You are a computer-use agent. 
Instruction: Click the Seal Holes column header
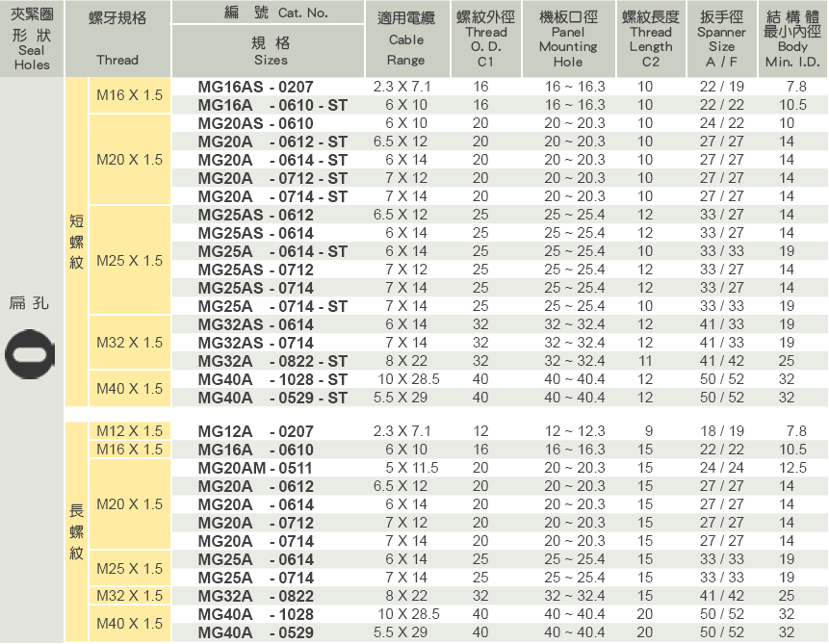point(32,39)
